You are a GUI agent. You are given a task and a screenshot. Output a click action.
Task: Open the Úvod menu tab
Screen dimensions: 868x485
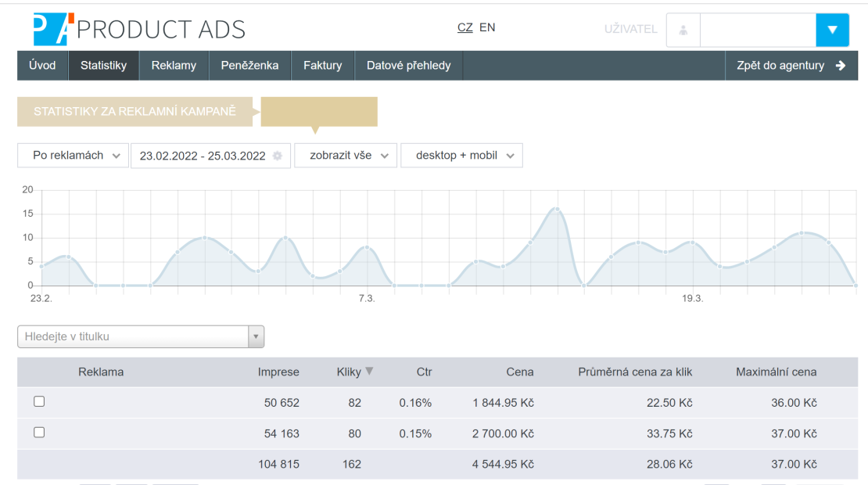[43, 66]
